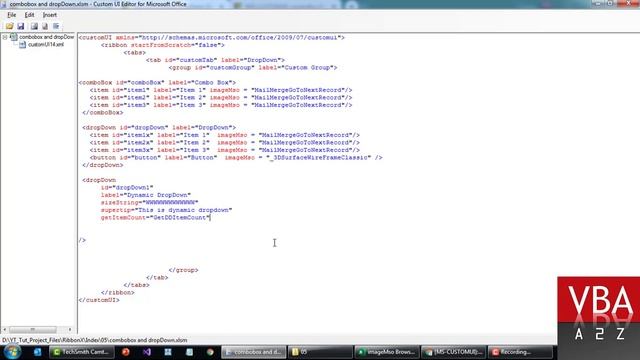This screenshot has height=360, width=640.
Task: Open Chrome from the taskbar
Action: [210, 352]
